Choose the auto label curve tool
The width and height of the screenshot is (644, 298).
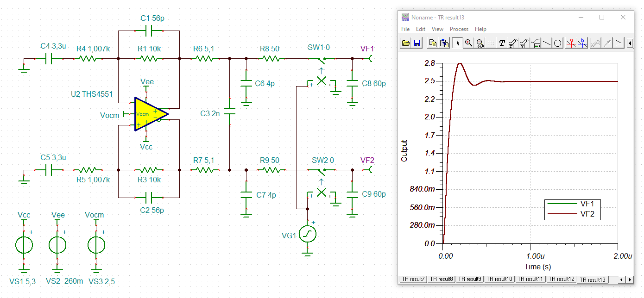click(513, 43)
